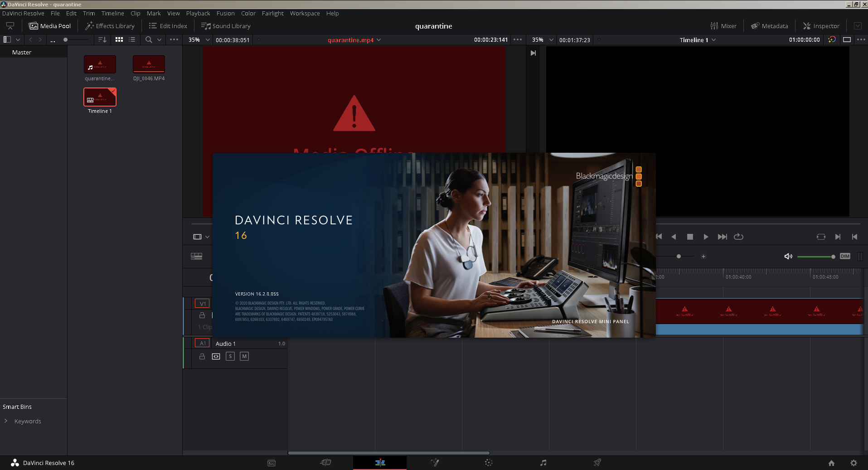Open the Fusion page wand icon

point(435,463)
